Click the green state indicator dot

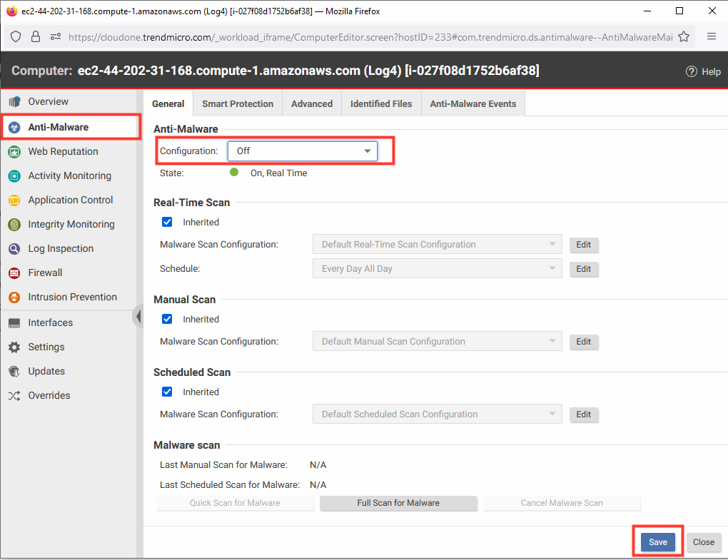point(234,173)
